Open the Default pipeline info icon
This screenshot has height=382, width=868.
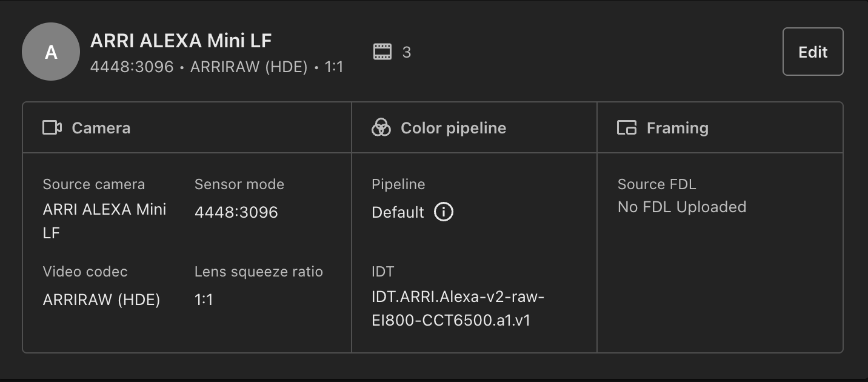tap(444, 212)
